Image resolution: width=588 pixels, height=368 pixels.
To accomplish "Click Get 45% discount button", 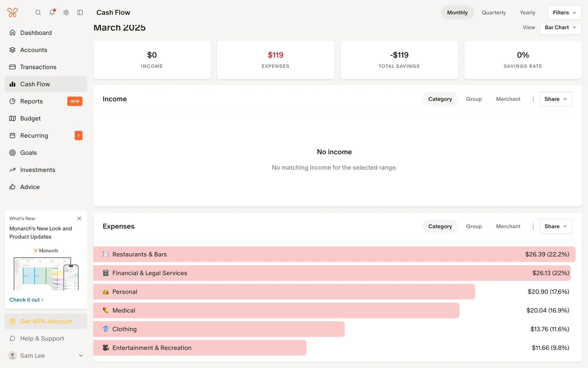I will coord(46,321).
